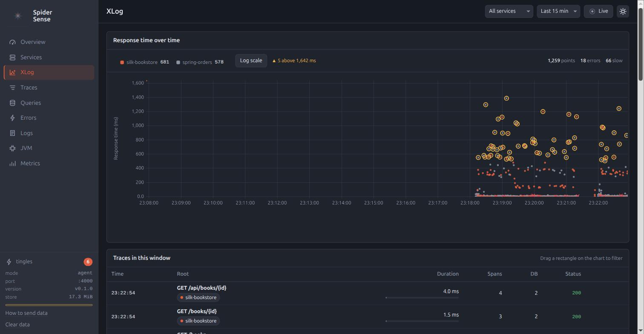
Task: Click the tingles lightning bolt icon
Action: pos(9,262)
